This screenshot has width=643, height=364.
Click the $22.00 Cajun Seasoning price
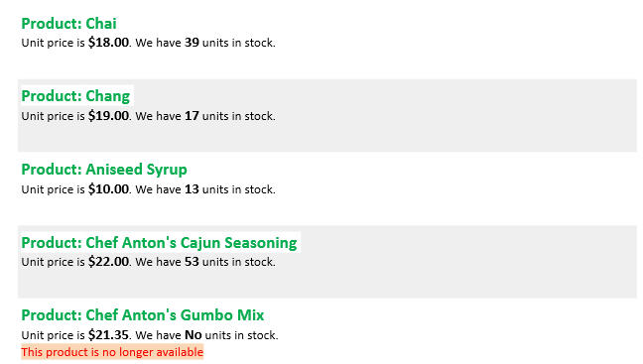(109, 262)
